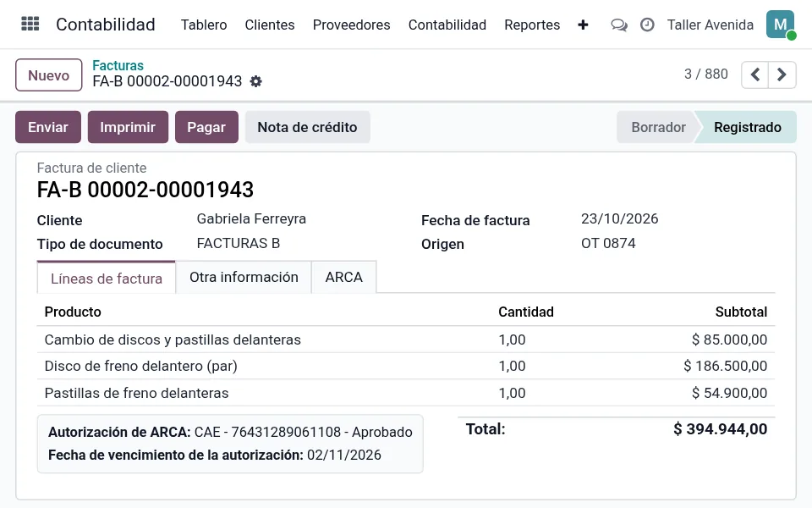Open the conversations chat icon
Viewport: 812px width, 508px height.
coord(619,25)
